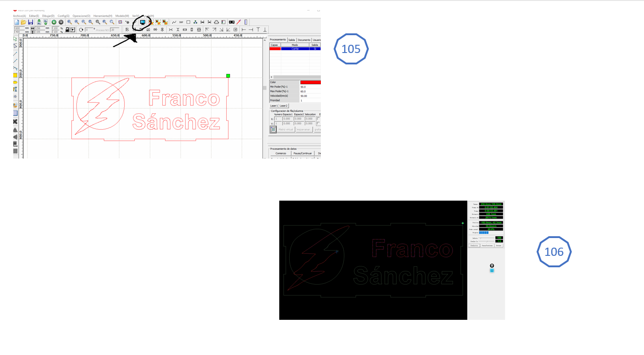Image resolution: width=644 pixels, height=355 pixels.
Task: Select the yellow rectangle drawing tool
Action: [x=15, y=75]
